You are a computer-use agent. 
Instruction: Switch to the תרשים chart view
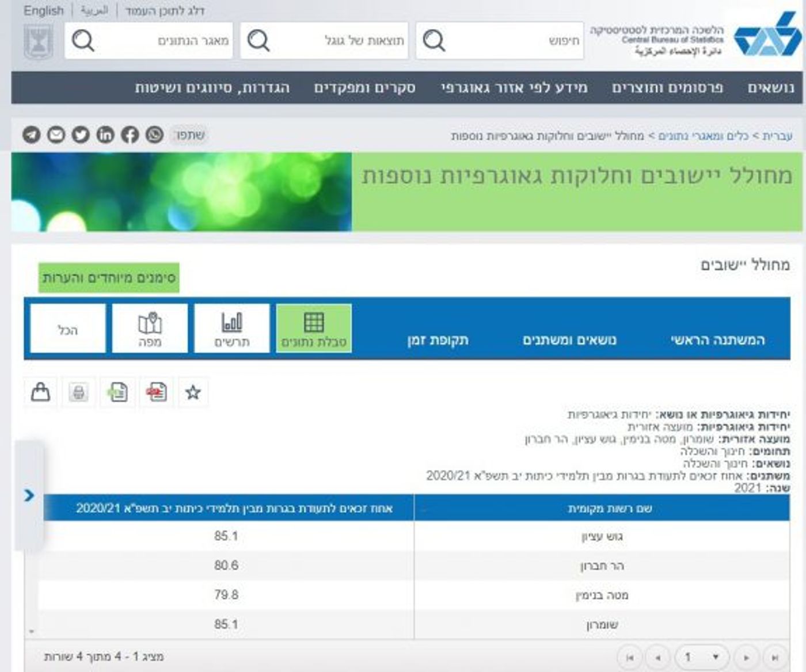click(232, 329)
